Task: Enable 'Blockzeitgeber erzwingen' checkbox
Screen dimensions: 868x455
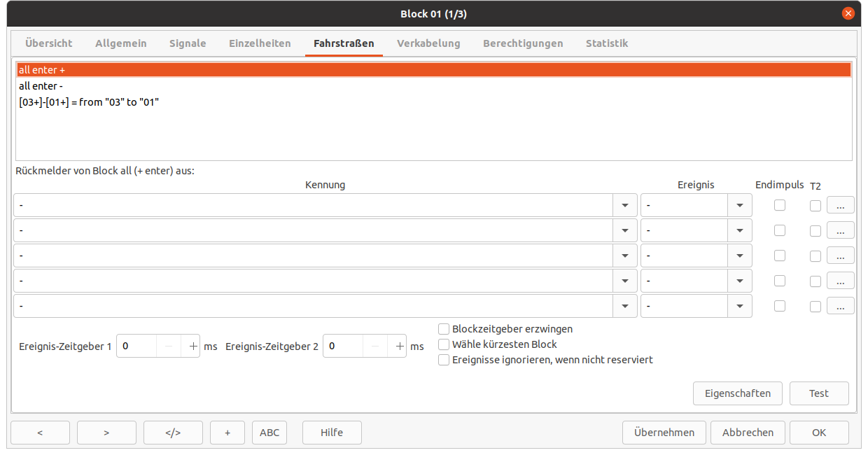Action: coord(444,329)
